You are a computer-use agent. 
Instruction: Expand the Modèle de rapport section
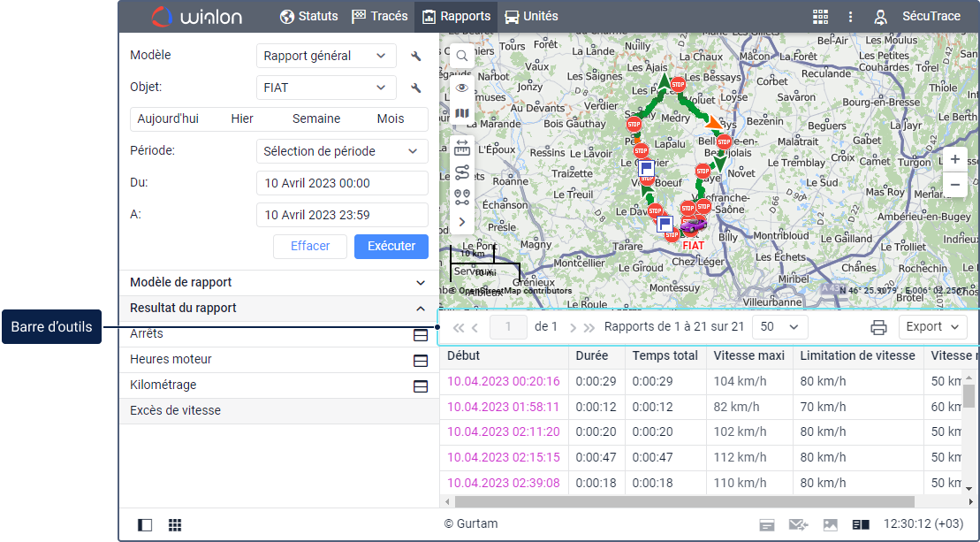click(x=278, y=283)
